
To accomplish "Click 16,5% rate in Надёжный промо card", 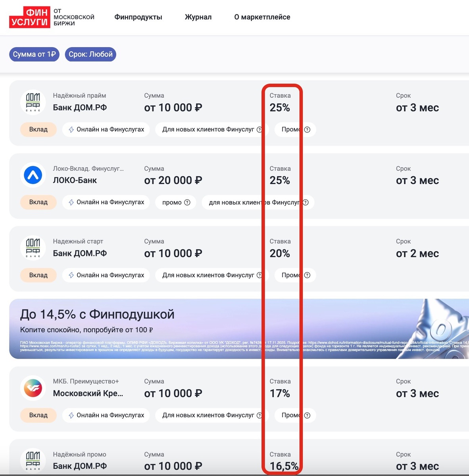I will [284, 466].
